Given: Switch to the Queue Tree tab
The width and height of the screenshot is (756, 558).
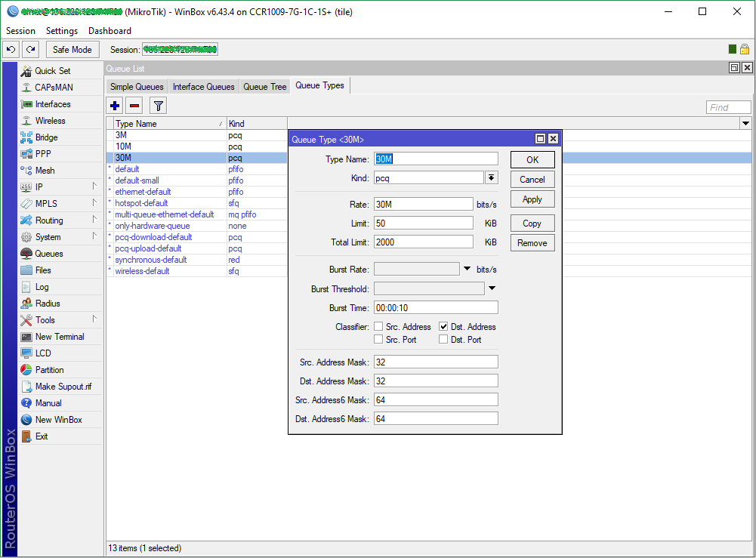Looking at the screenshot, I should [264, 85].
